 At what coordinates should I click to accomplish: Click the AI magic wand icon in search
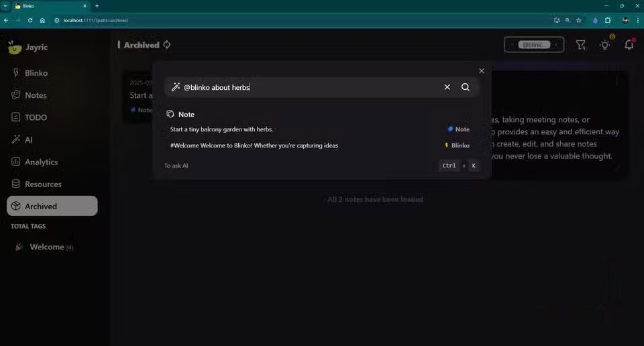(176, 87)
